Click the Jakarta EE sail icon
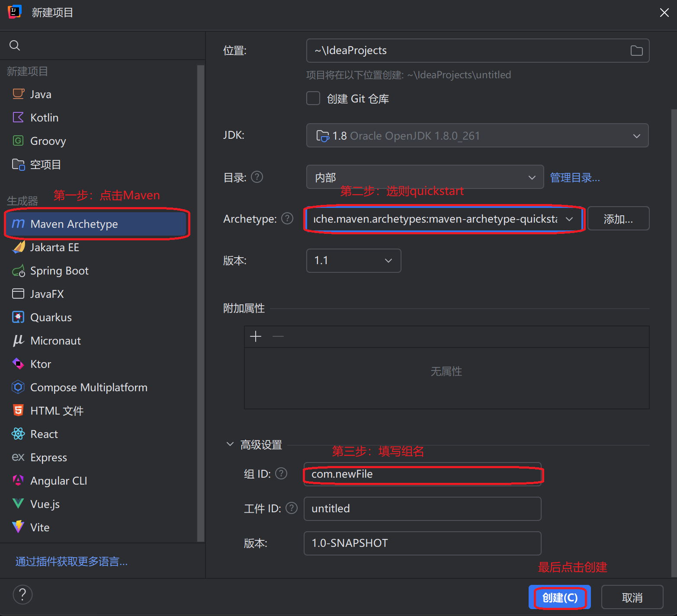Viewport: 677px width, 616px height. [18, 247]
